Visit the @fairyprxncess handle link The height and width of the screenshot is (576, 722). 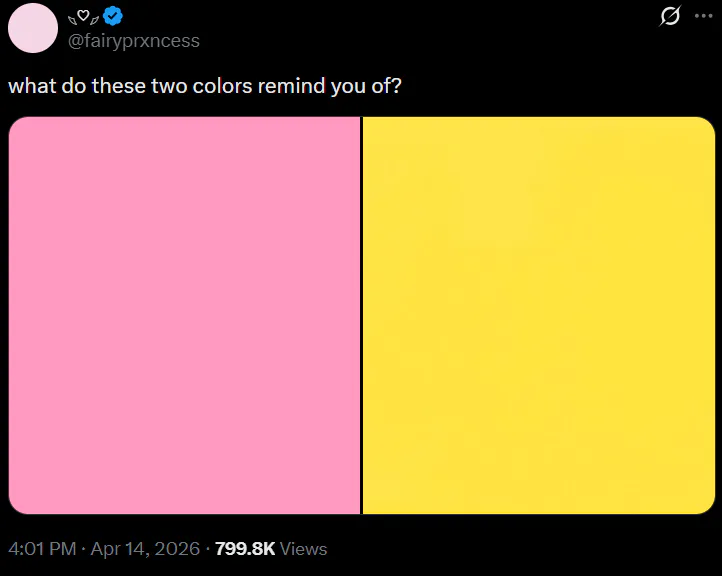click(133, 41)
